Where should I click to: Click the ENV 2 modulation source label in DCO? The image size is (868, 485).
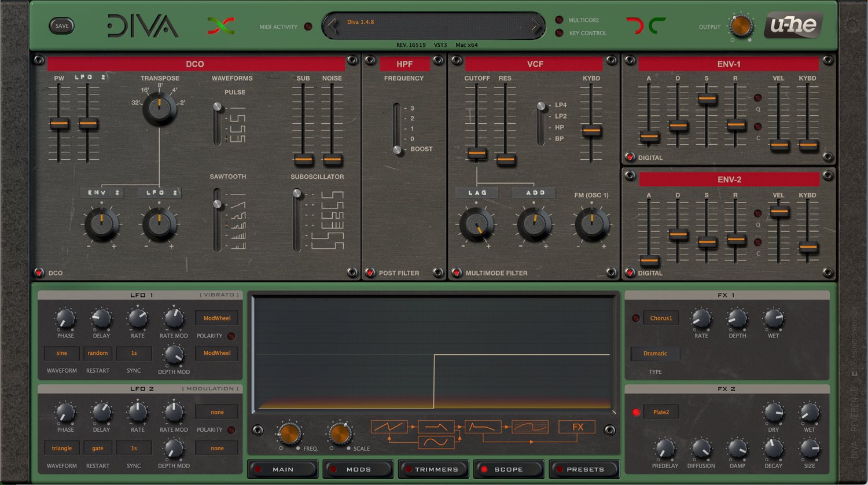pos(102,193)
